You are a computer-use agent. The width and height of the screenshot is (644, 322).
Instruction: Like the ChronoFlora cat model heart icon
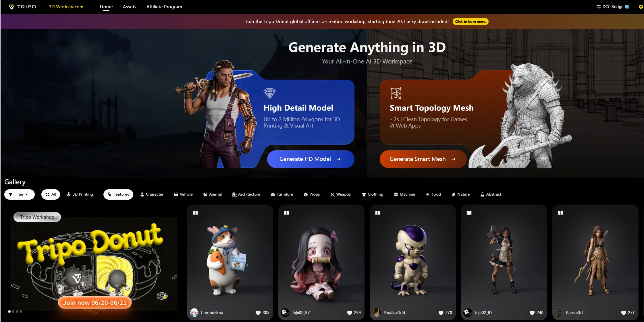tap(258, 313)
